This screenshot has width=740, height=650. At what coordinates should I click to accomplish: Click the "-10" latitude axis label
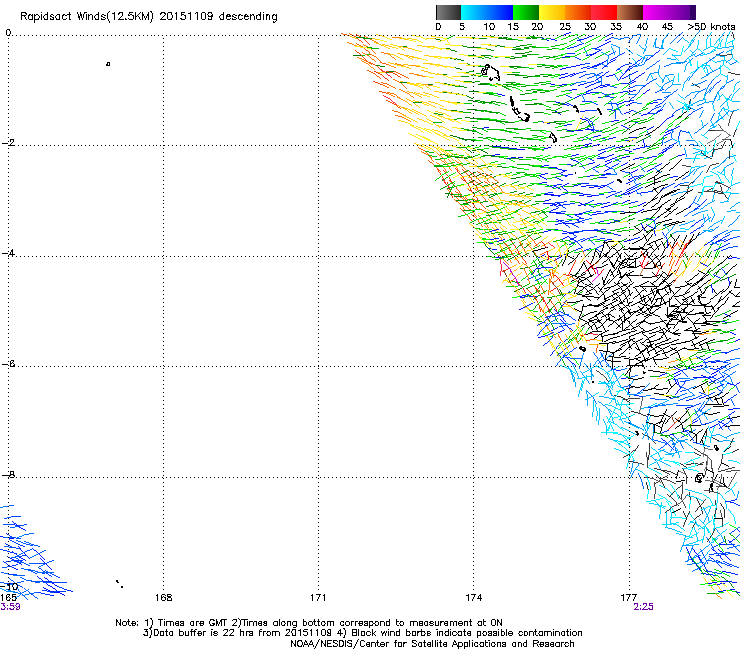tap(9, 586)
